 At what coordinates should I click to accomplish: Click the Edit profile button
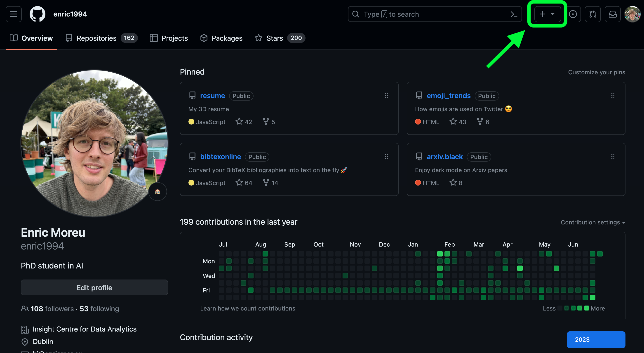coord(94,287)
